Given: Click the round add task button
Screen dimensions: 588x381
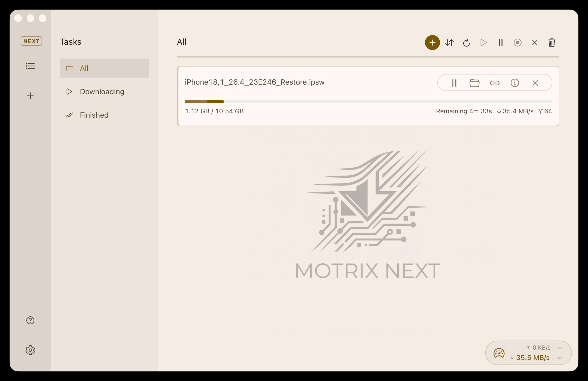Looking at the screenshot, I should point(432,43).
